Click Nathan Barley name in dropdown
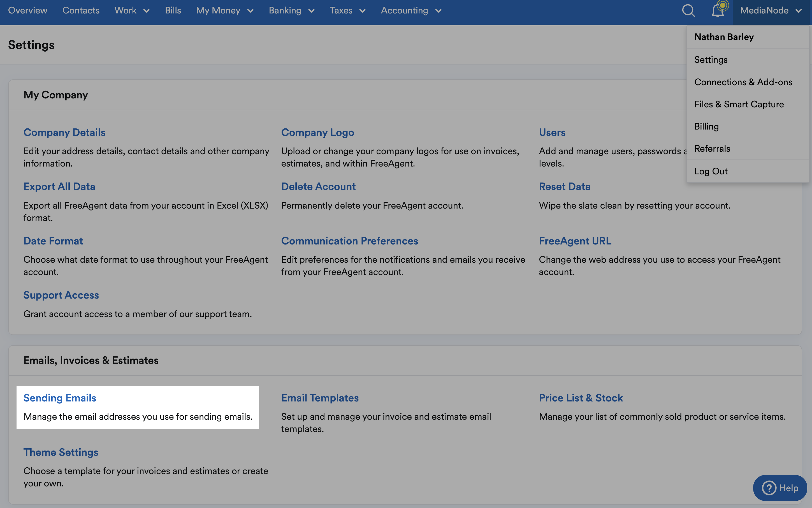Screen dimensions: 812x508 coord(724,37)
